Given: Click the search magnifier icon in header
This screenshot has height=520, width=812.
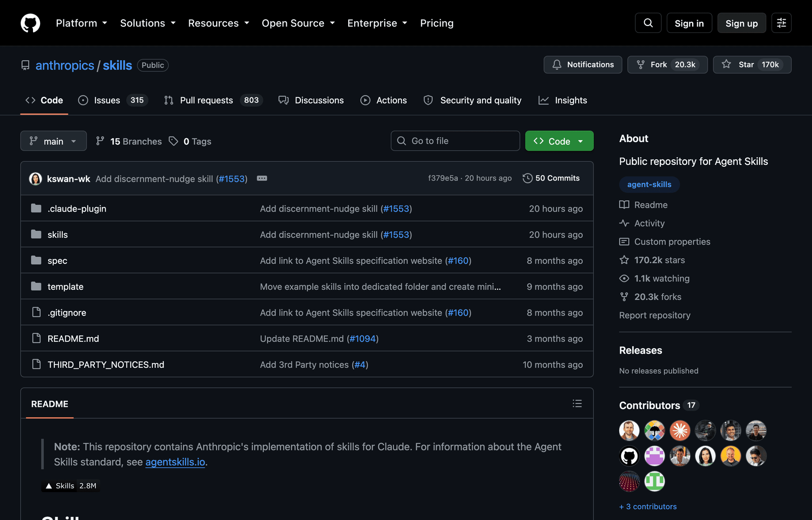Looking at the screenshot, I should (648, 23).
